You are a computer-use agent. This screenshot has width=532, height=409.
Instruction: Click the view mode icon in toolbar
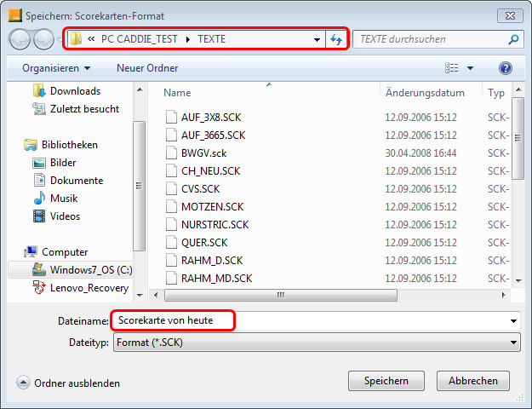coord(452,68)
